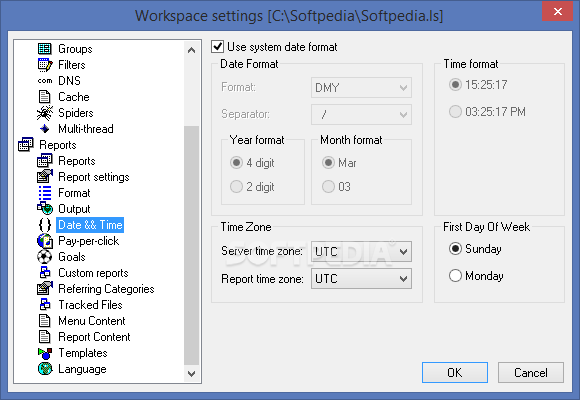Click the Filters icon in the tree
Screen dimensions: 580x400
[45, 65]
